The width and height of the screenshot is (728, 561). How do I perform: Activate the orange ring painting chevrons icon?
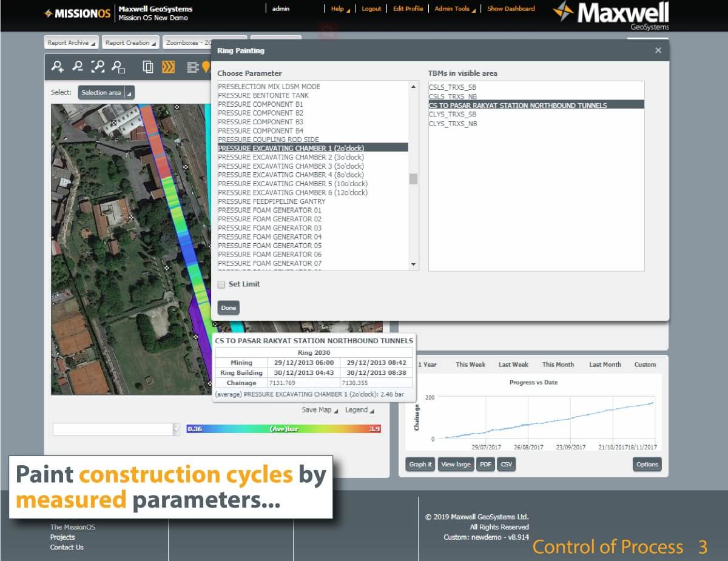pos(168,67)
